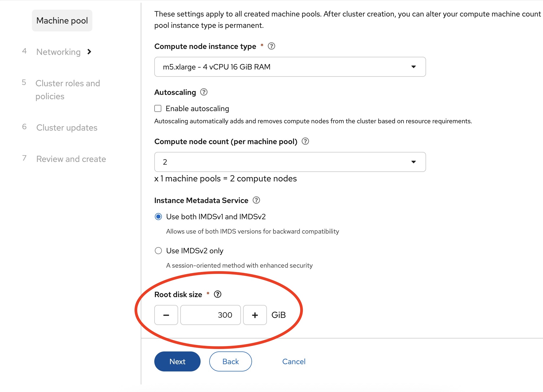The width and height of the screenshot is (543, 392).
Task: Increase root disk size with plus button
Action: coord(255,315)
